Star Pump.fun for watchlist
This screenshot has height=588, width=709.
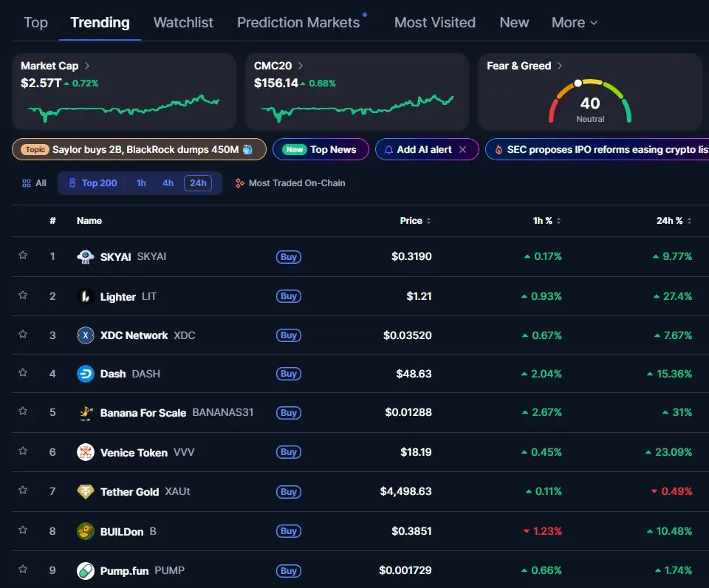(23, 569)
